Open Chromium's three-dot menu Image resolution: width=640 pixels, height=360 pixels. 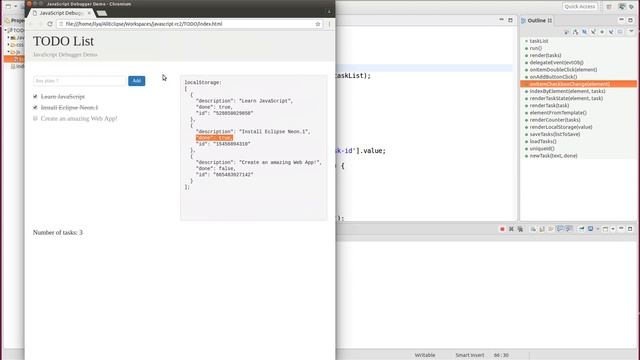click(329, 24)
